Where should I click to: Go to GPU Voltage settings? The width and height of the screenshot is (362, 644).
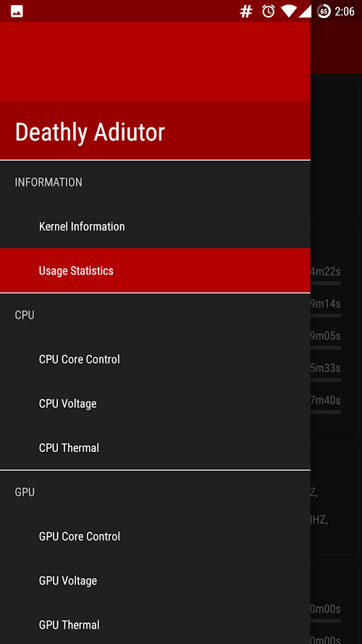tap(155, 580)
